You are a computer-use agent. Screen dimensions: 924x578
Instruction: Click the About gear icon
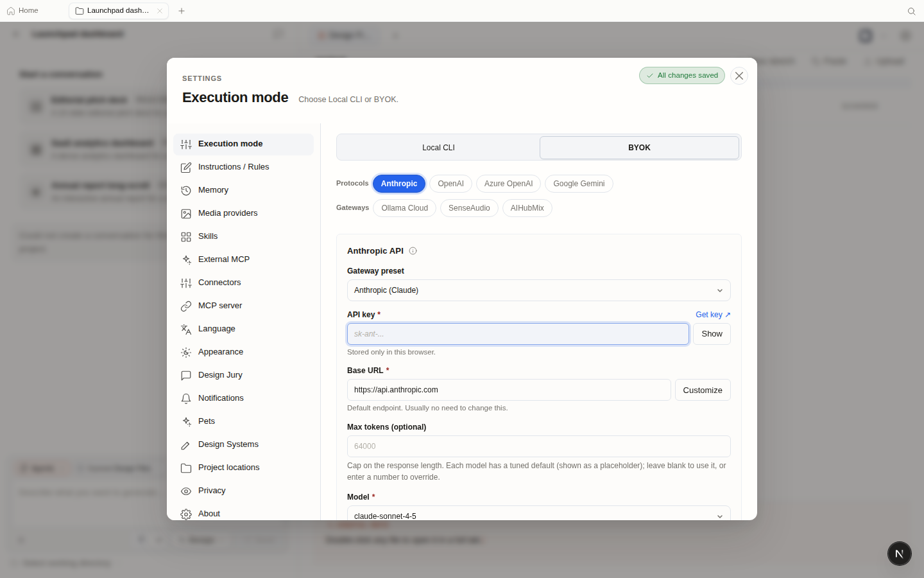(x=186, y=514)
